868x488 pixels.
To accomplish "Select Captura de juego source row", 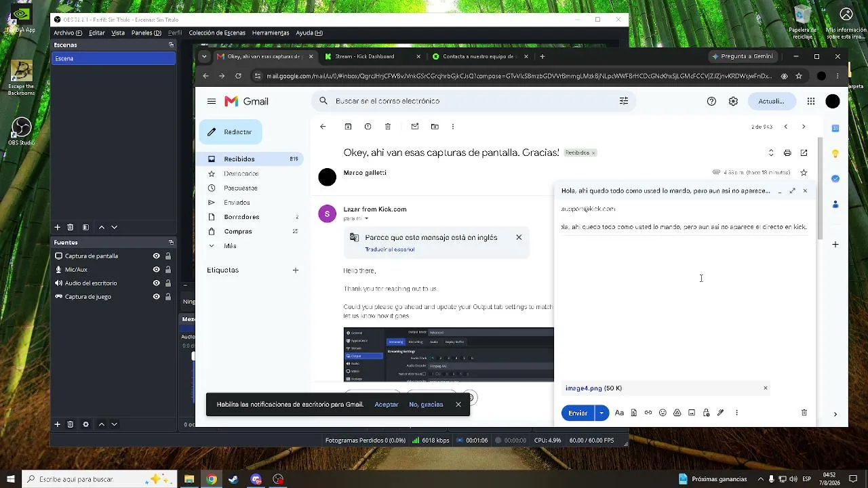I will coord(114,297).
